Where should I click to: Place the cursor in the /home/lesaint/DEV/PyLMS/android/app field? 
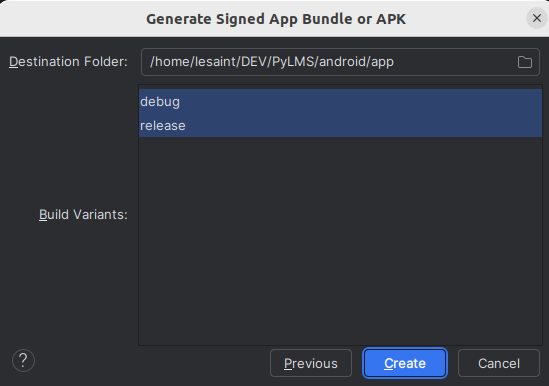pos(340,62)
